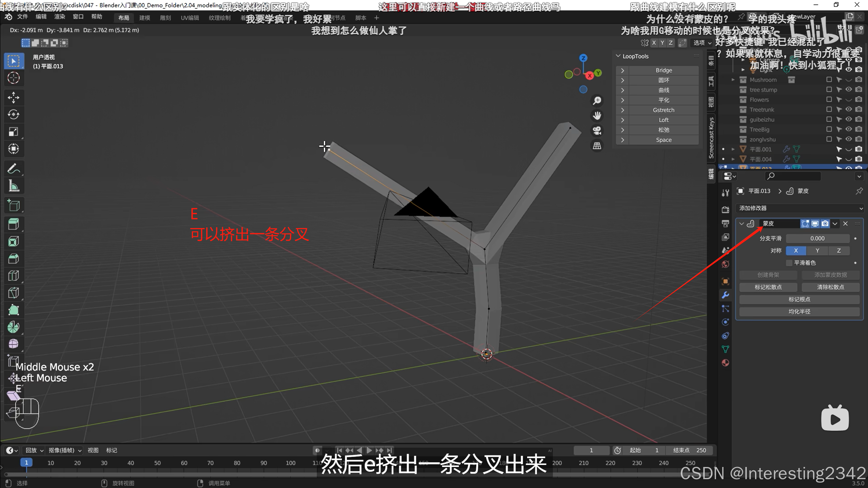The image size is (868, 488).
Task: Open the 添加修改器 dropdown
Action: point(799,208)
